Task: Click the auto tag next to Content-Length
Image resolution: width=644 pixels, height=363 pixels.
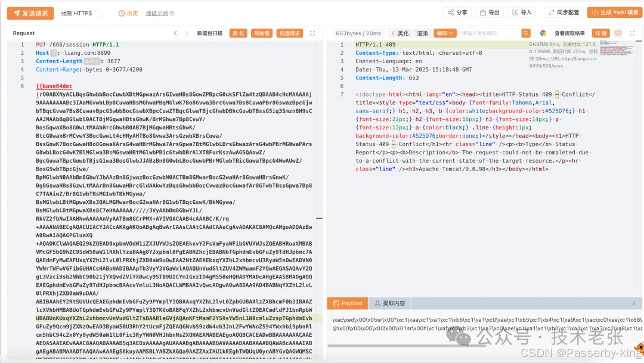Action: pos(92,61)
